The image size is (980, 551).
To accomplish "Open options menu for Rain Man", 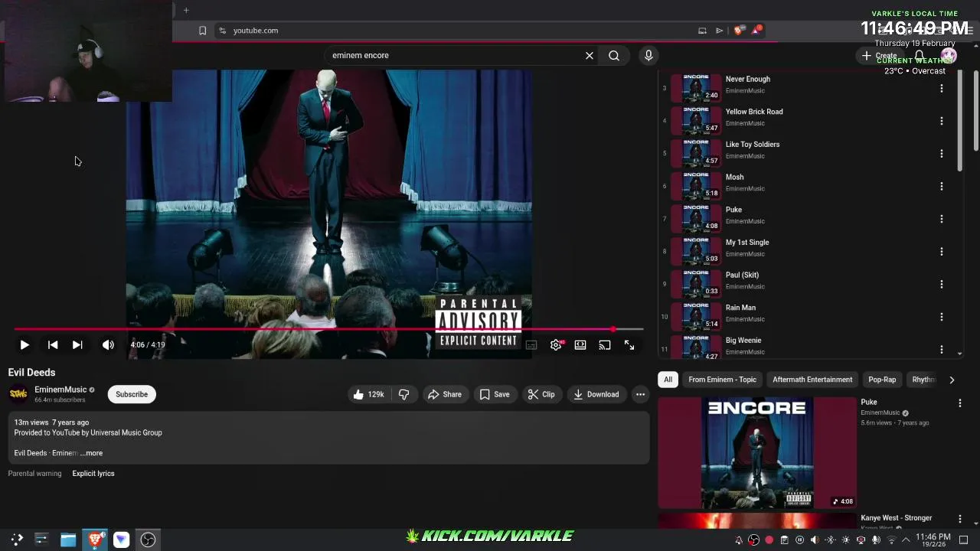I will tap(942, 317).
